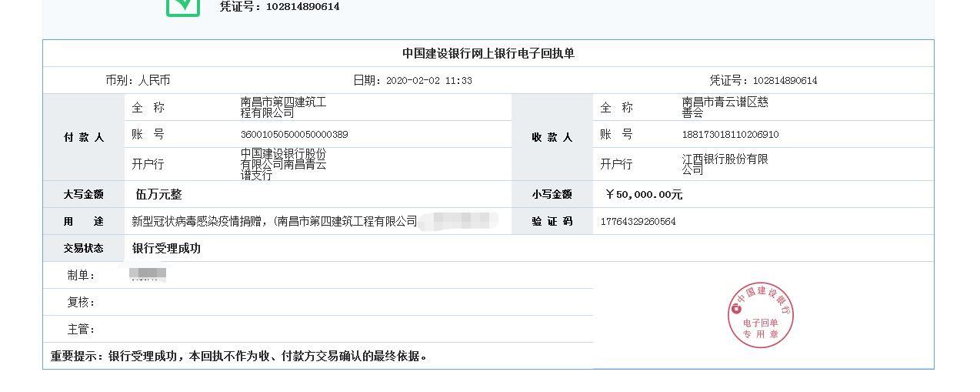Click the payee 开户行 label
The width and height of the screenshot is (980, 392).
pos(617,164)
